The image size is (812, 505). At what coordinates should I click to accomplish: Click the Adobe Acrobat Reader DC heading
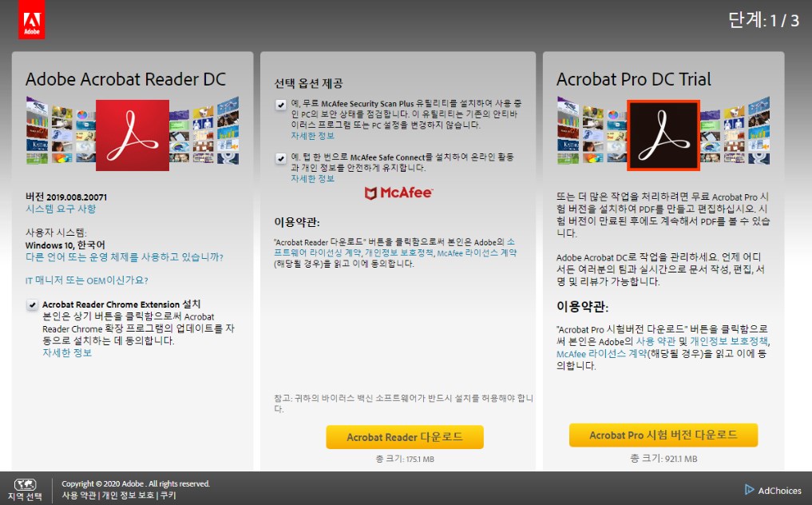coord(126,79)
